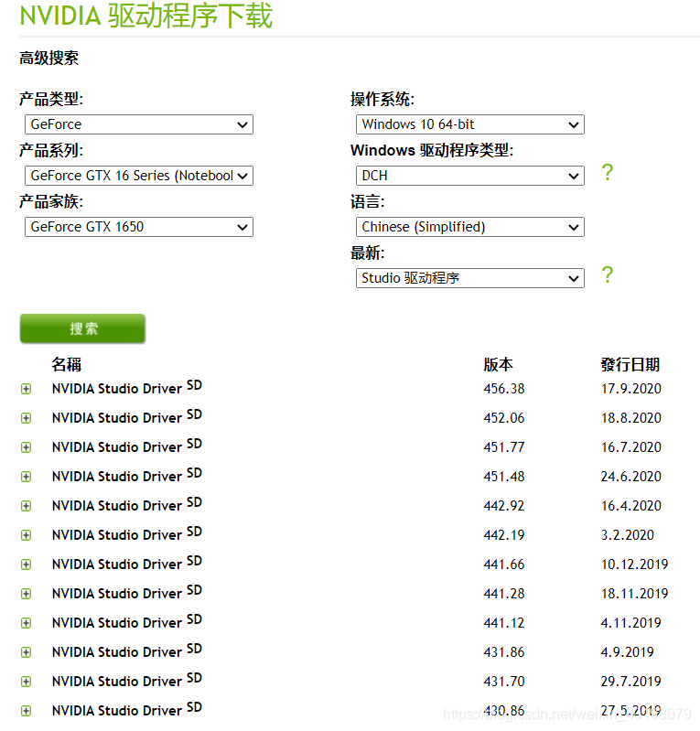This screenshot has height=731, width=700.
Task: Click version number 456.38
Action: tap(504, 388)
